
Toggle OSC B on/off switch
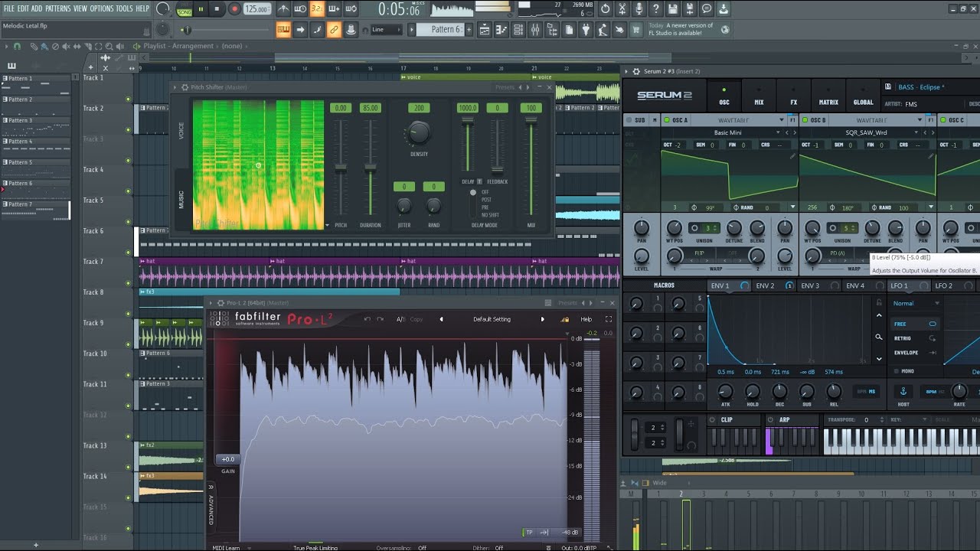click(x=804, y=120)
